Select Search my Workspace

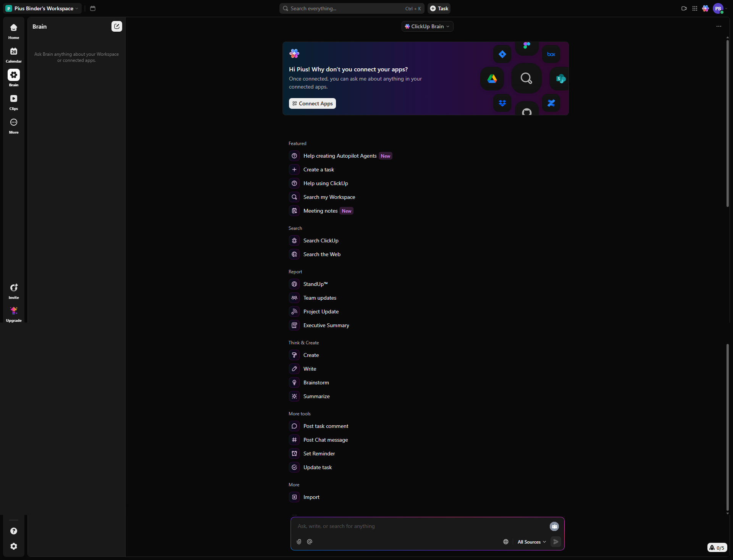click(x=322, y=197)
